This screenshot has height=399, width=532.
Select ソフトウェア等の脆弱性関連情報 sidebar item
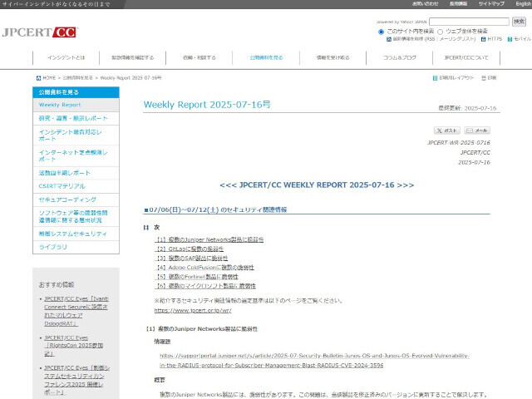click(76, 216)
